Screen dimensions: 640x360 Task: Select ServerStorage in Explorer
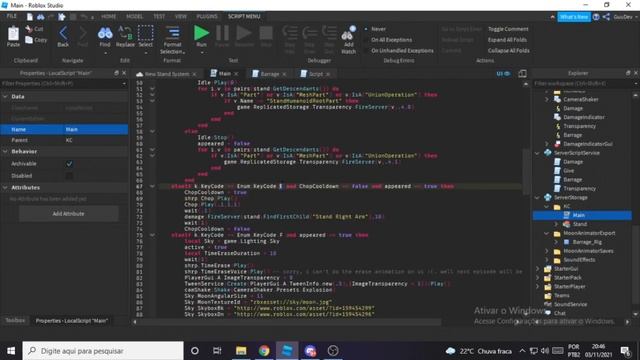pos(570,197)
